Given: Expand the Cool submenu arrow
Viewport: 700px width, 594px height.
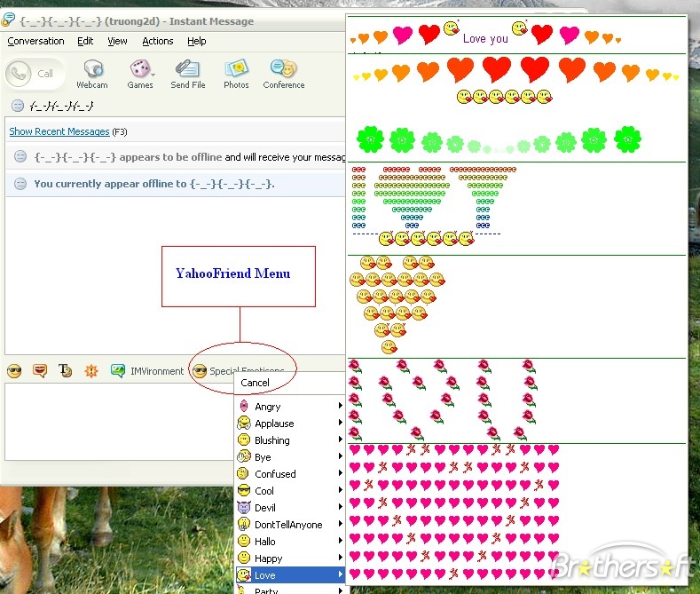Looking at the screenshot, I should click(340, 490).
